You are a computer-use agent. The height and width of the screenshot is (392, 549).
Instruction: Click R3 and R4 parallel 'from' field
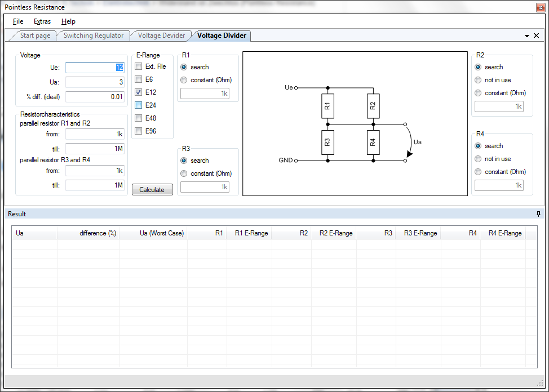[95, 171]
